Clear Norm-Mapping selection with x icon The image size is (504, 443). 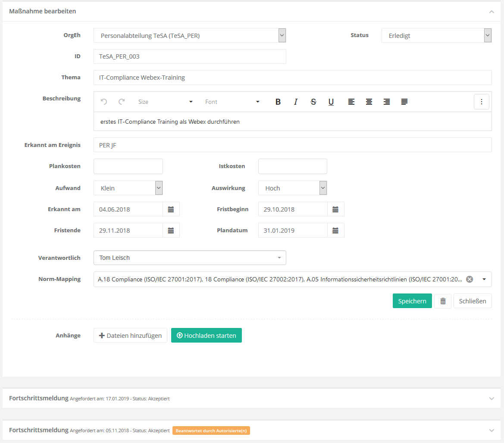[470, 279]
